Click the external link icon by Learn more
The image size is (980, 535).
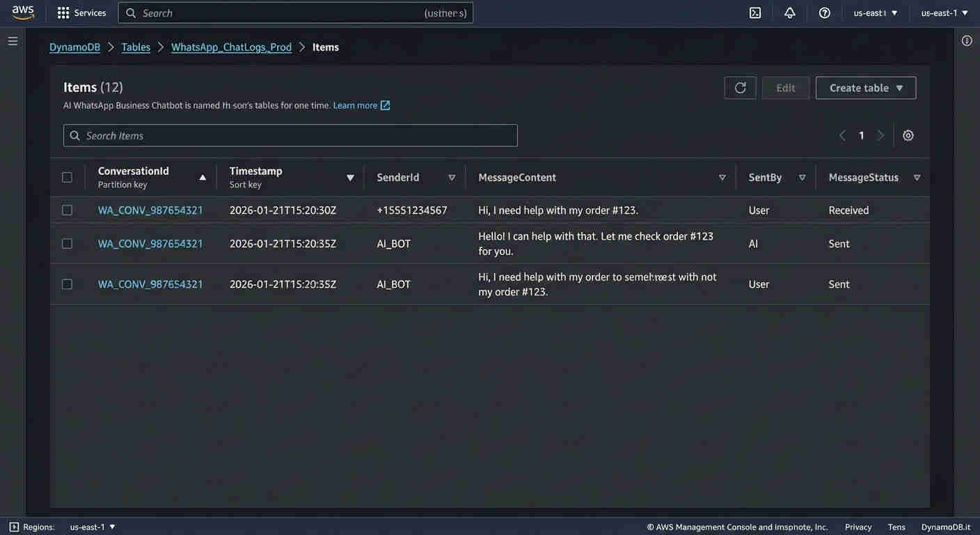pyautogui.click(x=385, y=105)
